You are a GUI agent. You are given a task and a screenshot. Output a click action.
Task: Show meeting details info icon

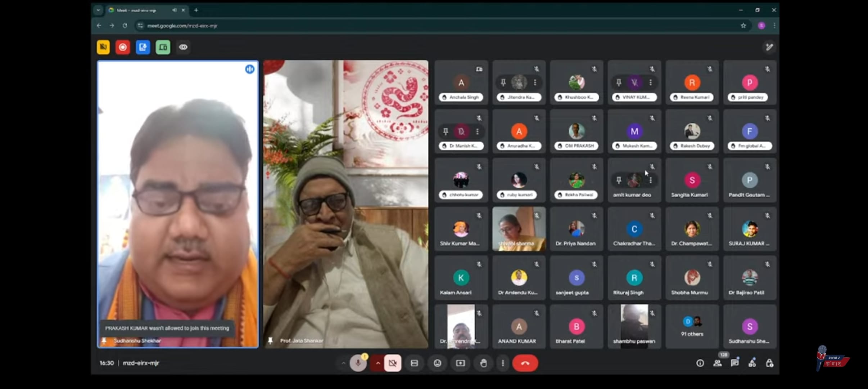700,363
